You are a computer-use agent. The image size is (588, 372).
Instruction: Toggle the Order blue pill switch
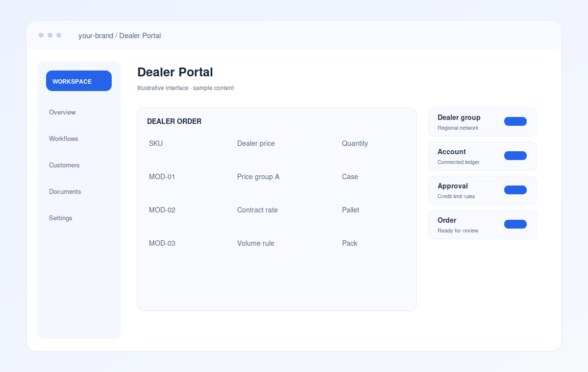coord(515,224)
